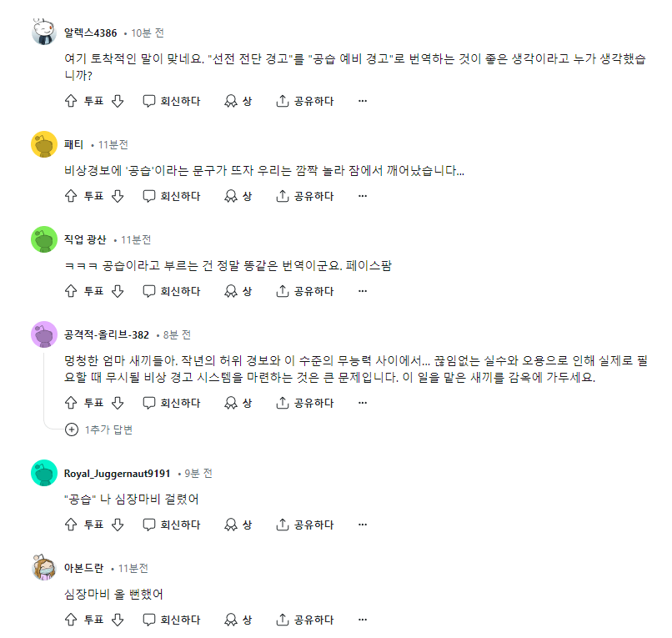Open Royal_Juggernaut9191's user profile link
This screenshot has height=638, width=672.
(117, 474)
